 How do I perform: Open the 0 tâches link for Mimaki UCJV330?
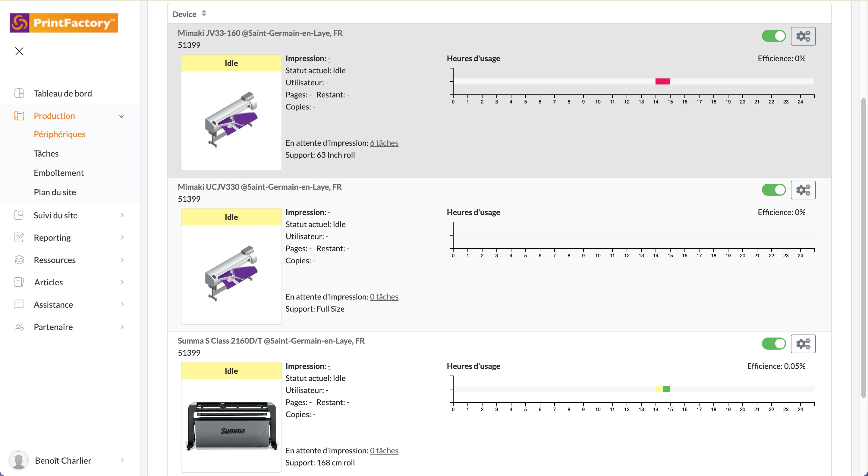(384, 297)
